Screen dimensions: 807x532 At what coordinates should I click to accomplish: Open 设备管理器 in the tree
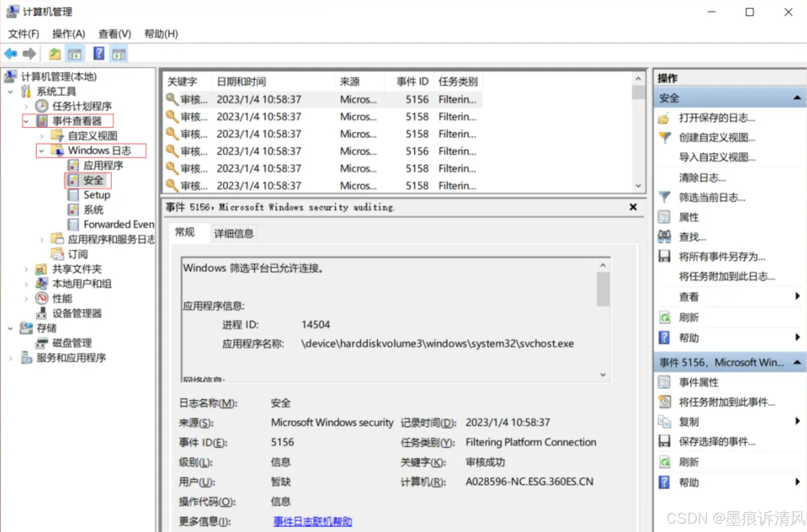[x=76, y=313]
